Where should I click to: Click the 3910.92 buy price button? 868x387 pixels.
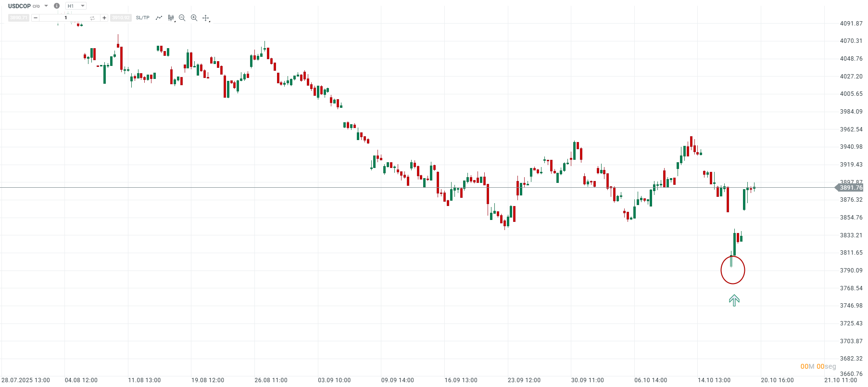[x=121, y=18]
